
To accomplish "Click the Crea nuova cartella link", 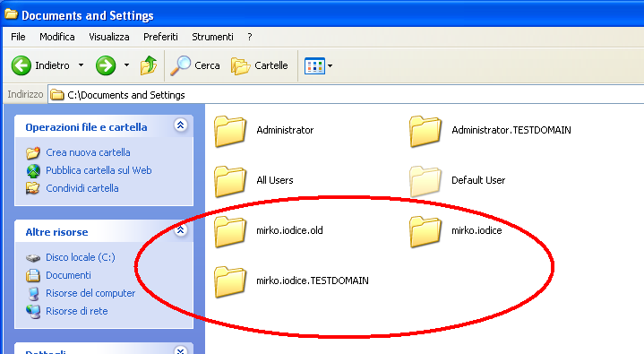I will click(88, 152).
